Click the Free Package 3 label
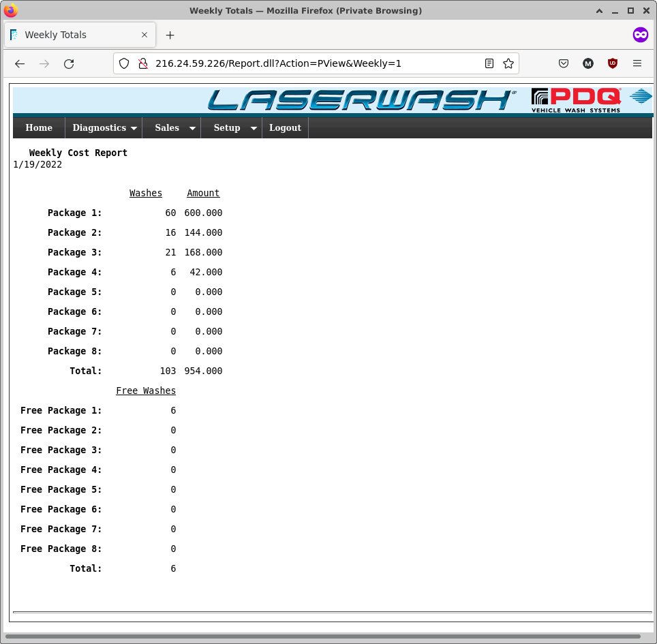This screenshot has height=644, width=657. click(x=61, y=450)
